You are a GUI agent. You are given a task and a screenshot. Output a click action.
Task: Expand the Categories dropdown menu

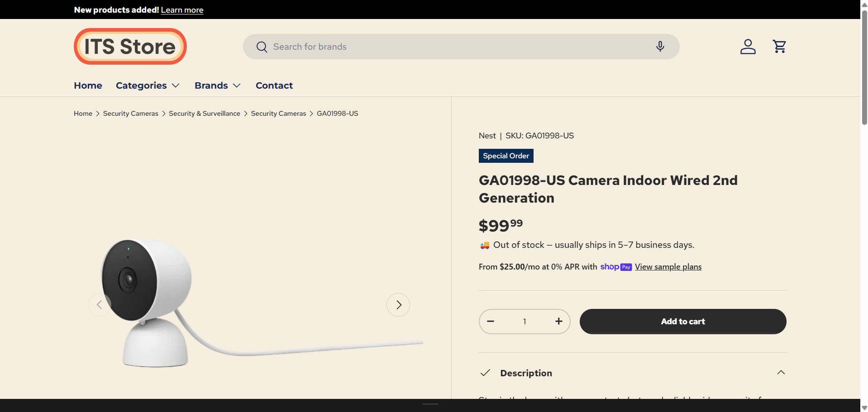click(x=148, y=85)
